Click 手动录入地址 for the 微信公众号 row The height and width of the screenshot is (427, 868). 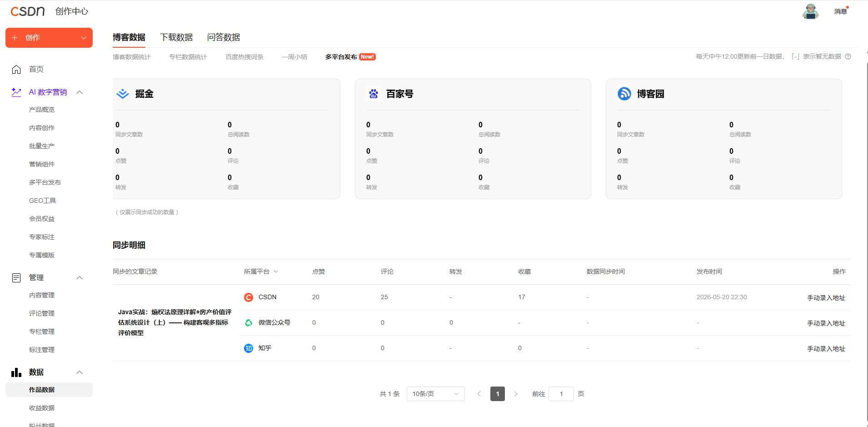point(826,323)
